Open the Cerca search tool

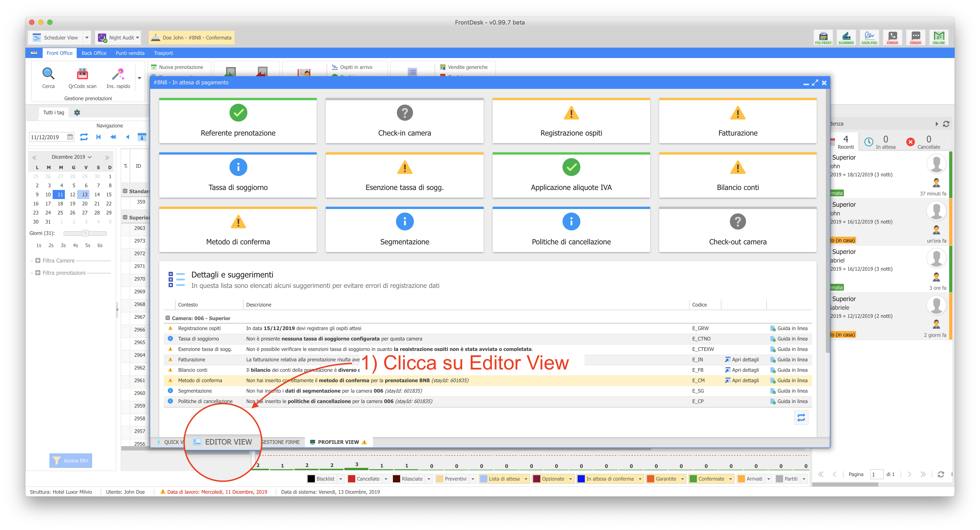(48, 78)
